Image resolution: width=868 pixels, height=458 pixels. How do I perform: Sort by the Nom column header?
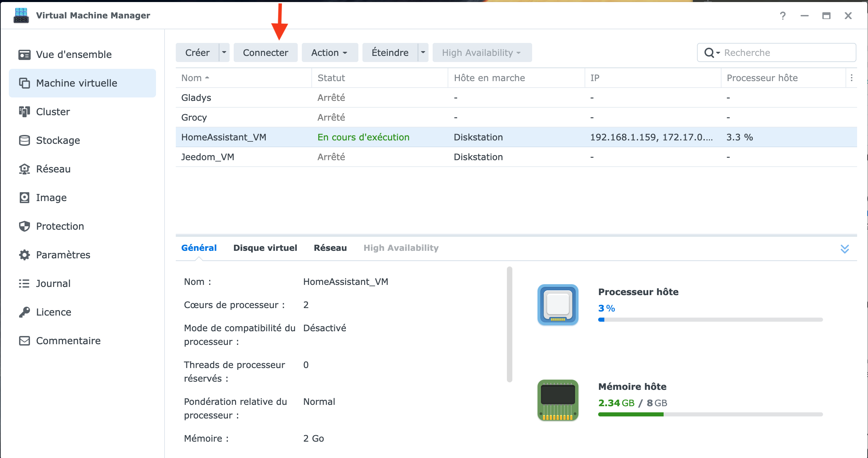[x=244, y=78]
